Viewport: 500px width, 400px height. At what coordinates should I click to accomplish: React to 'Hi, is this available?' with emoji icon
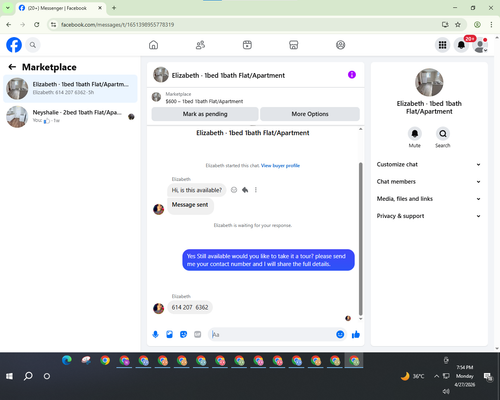coord(234,190)
